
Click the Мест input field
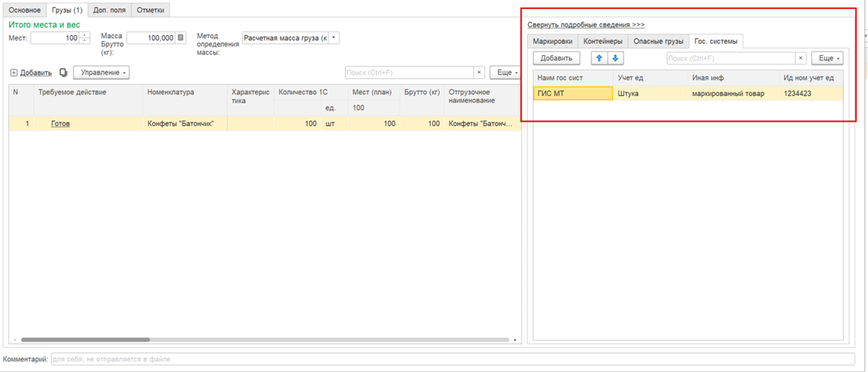(56, 38)
